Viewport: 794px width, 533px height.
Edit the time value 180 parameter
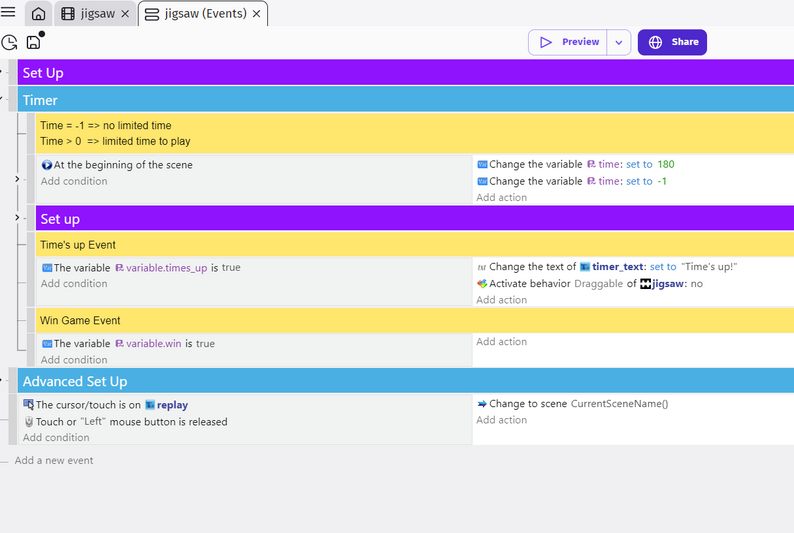(666, 164)
